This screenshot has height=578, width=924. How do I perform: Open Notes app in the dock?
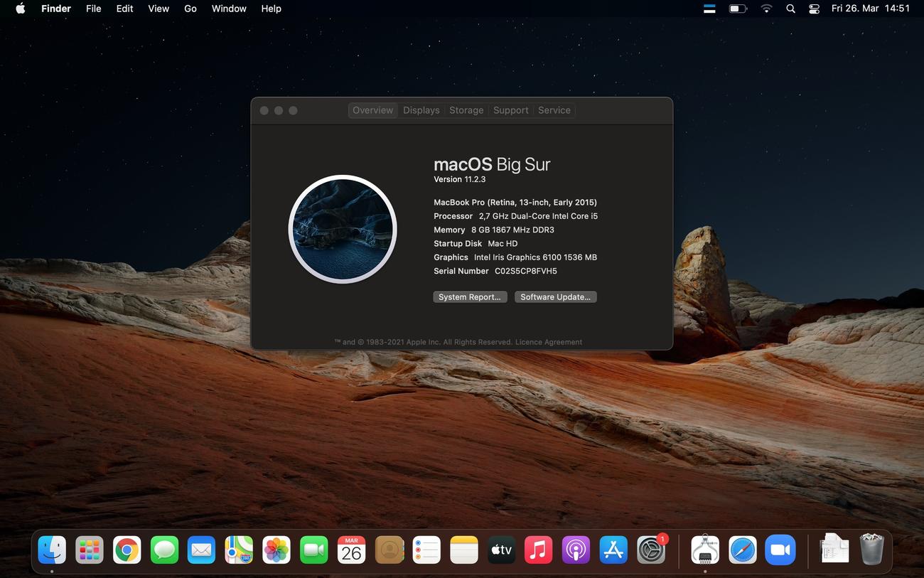(463, 550)
